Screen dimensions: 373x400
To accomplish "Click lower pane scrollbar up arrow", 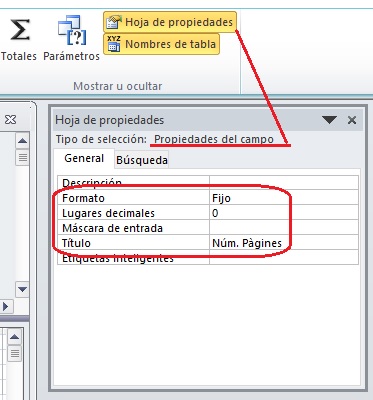I will (14, 337).
